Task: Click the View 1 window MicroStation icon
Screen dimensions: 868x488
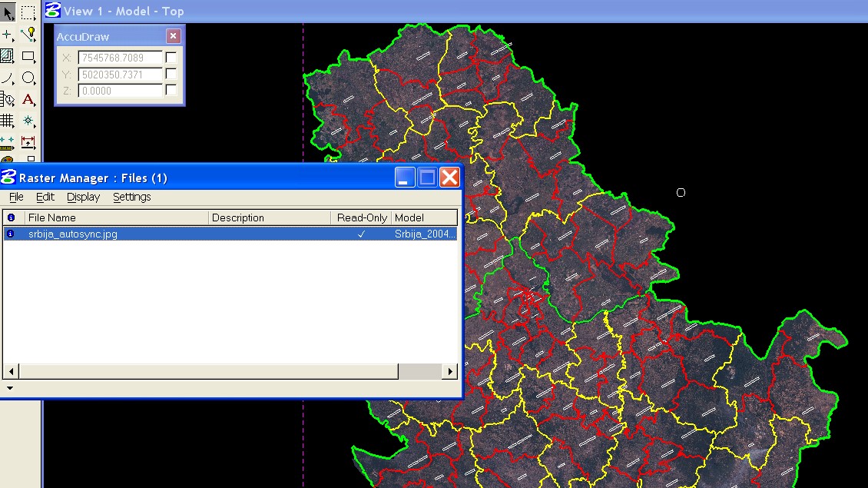Action: pos(52,10)
